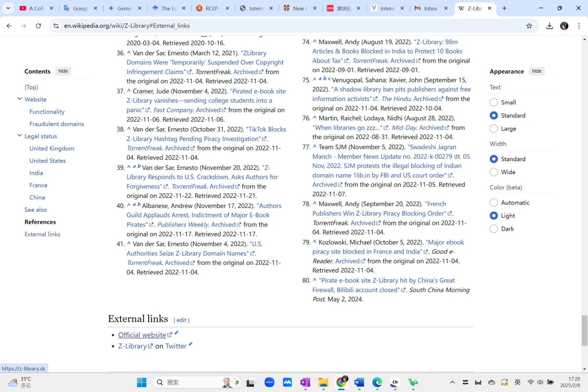
Task: Open Word from the taskbar
Action: point(359,382)
